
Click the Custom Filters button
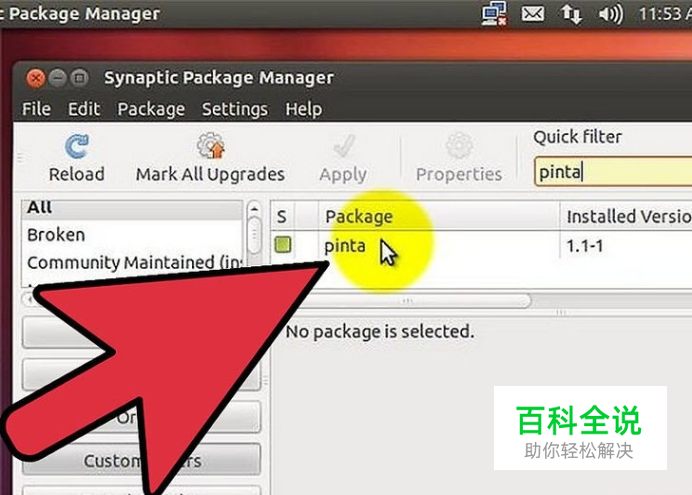pos(142,461)
